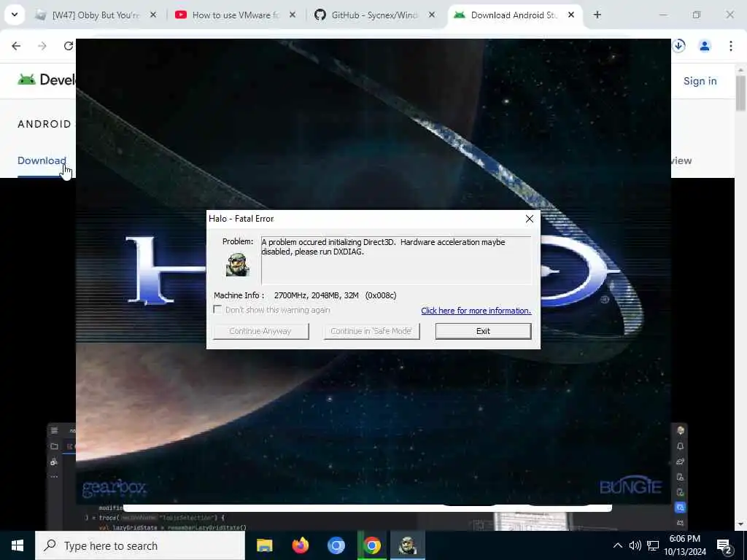The height and width of the screenshot is (560, 747).
Task: Click Android Developers logo
Action: 46,79
